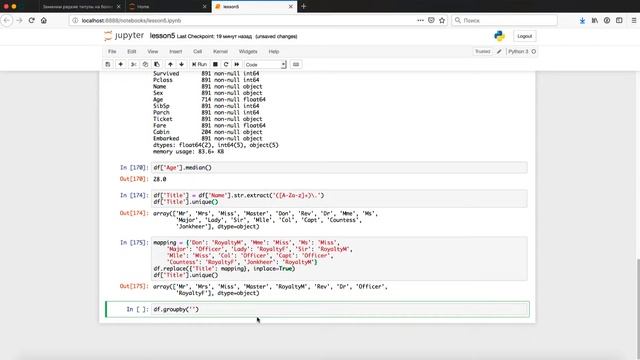The width and height of the screenshot is (640, 360).
Task: Open browser library icon
Action: 595,20
